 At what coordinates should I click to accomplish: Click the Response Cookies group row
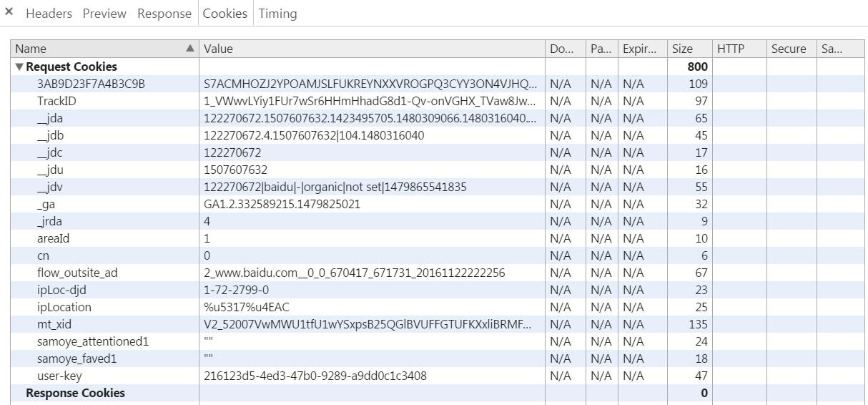(75, 393)
